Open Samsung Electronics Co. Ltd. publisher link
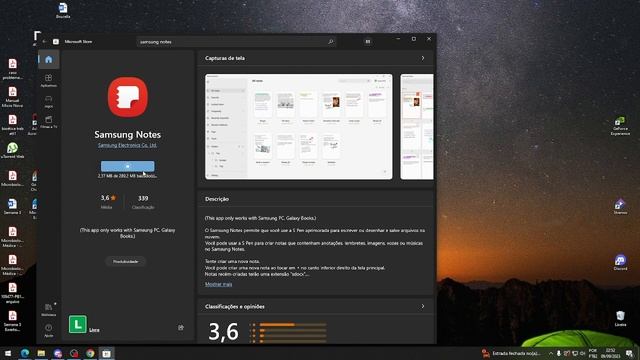The height and width of the screenshot is (360, 640). pyautogui.click(x=127, y=145)
